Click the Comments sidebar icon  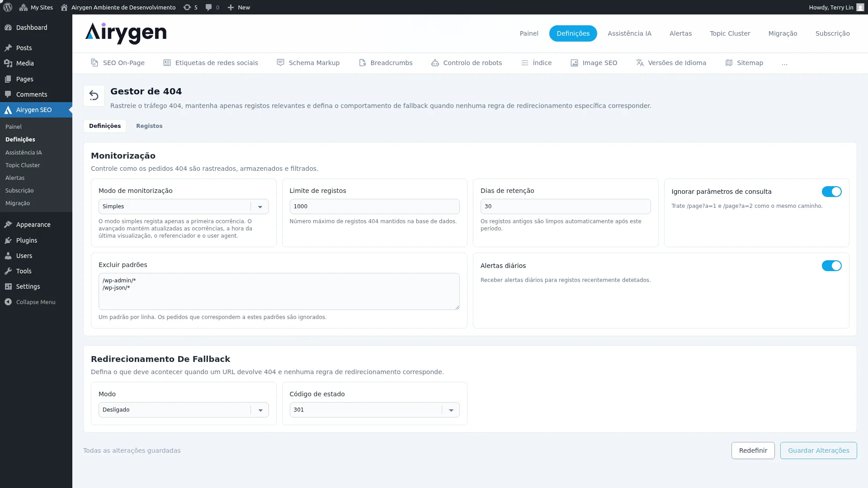[8, 94]
